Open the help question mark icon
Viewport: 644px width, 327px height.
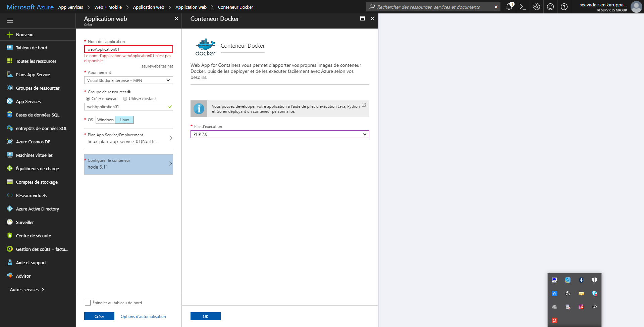pos(564,7)
